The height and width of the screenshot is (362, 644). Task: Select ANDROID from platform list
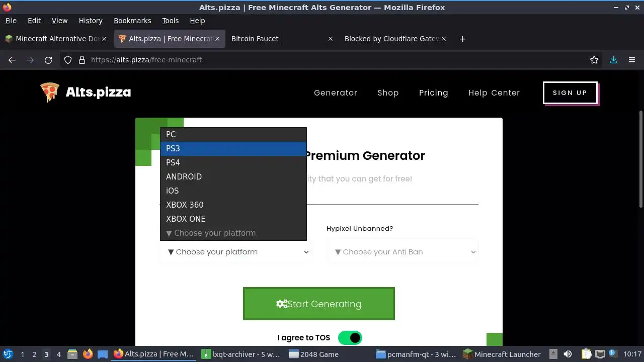tap(233, 176)
